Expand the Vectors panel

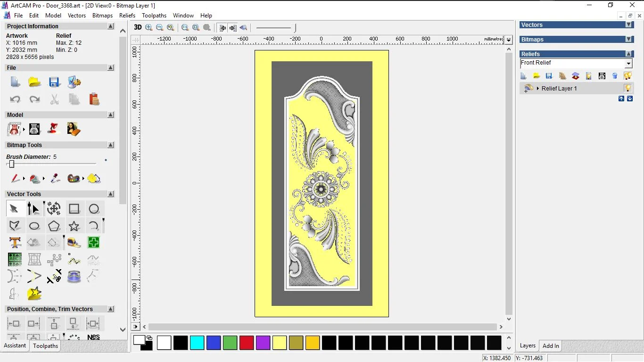(628, 25)
